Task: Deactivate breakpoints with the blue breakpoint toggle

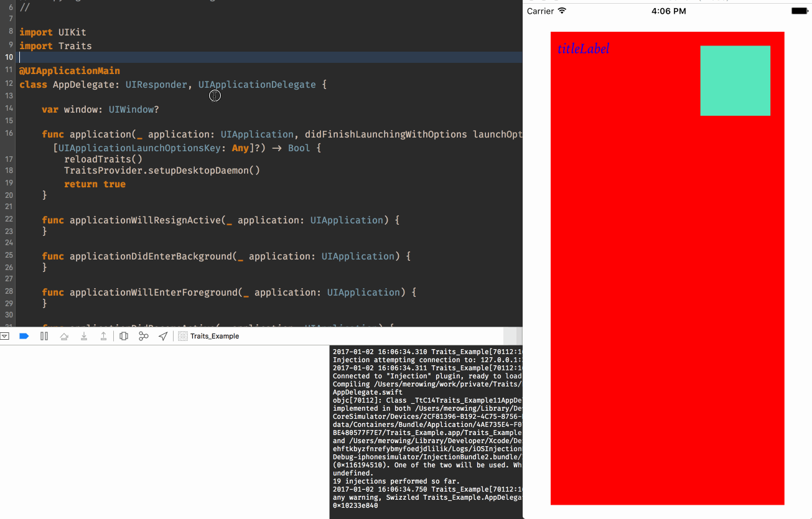Action: coord(24,336)
